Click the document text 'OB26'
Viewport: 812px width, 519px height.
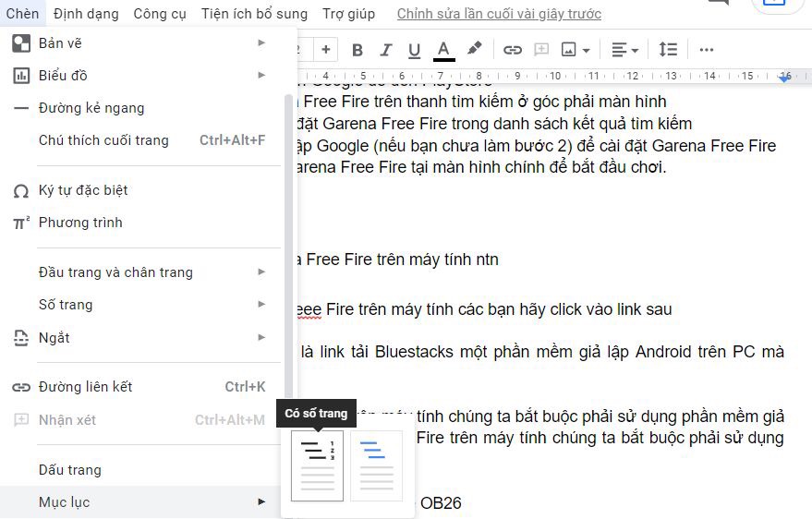441,503
